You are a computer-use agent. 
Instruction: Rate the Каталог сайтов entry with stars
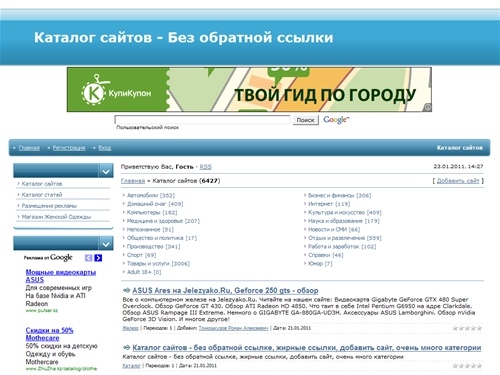coord(467,366)
